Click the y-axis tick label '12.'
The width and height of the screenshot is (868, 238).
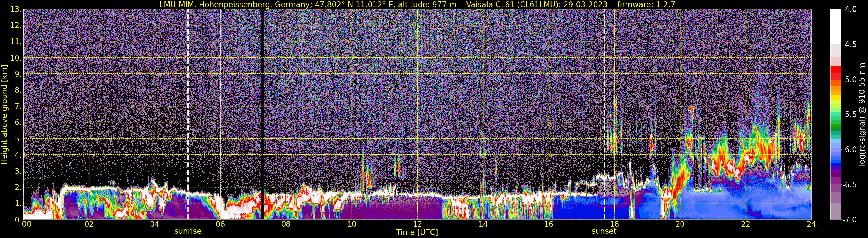(16, 26)
